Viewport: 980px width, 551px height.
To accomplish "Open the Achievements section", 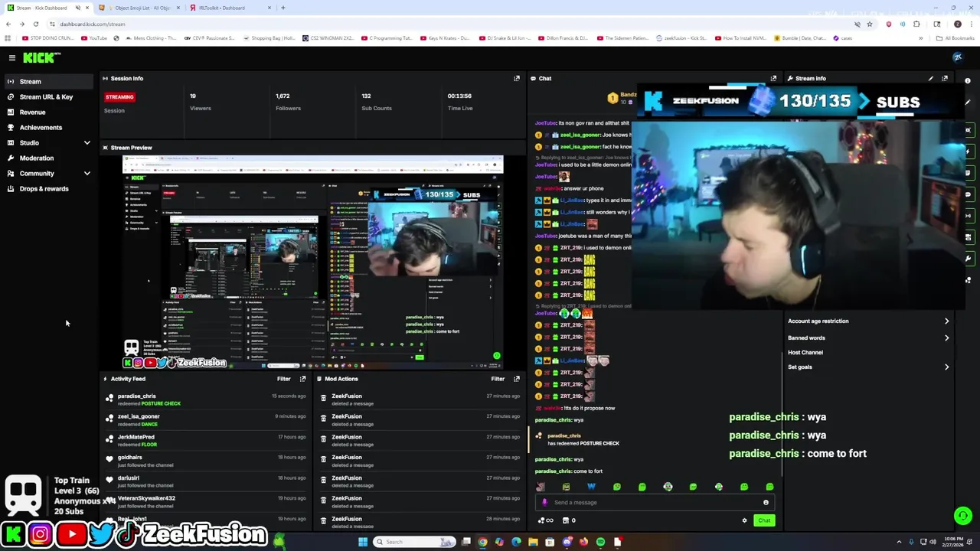I will click(41, 127).
